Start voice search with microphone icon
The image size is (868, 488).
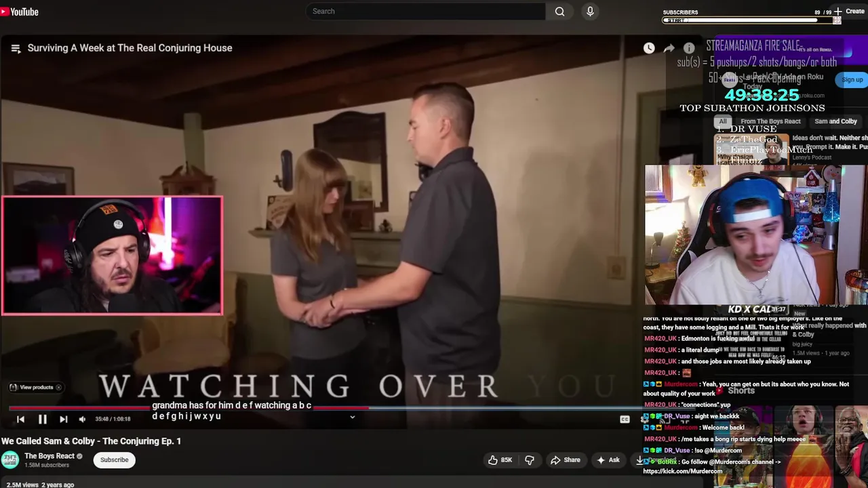pyautogui.click(x=590, y=12)
